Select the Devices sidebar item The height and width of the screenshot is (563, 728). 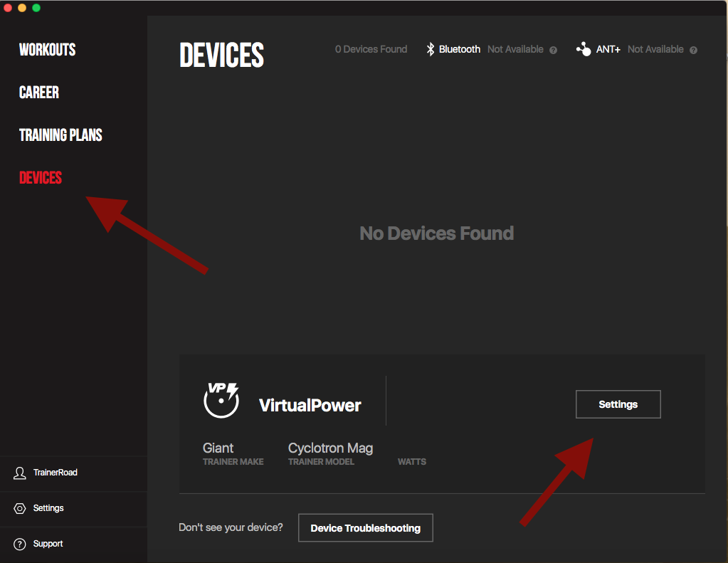click(x=41, y=178)
